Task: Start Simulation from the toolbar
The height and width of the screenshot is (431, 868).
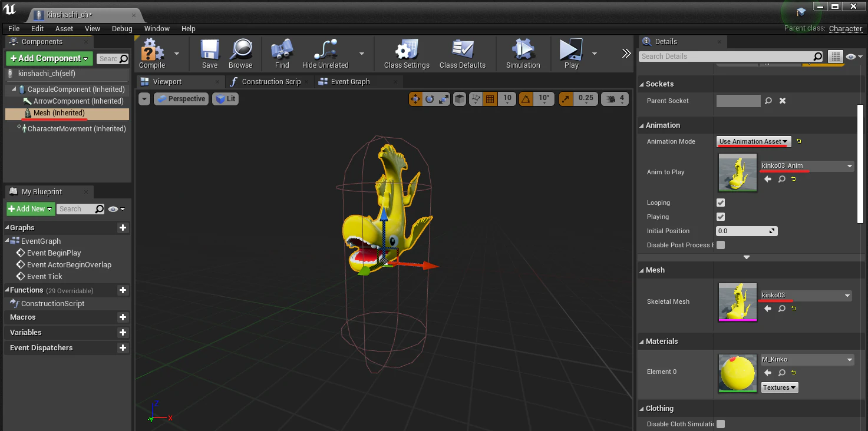Action: click(x=523, y=54)
